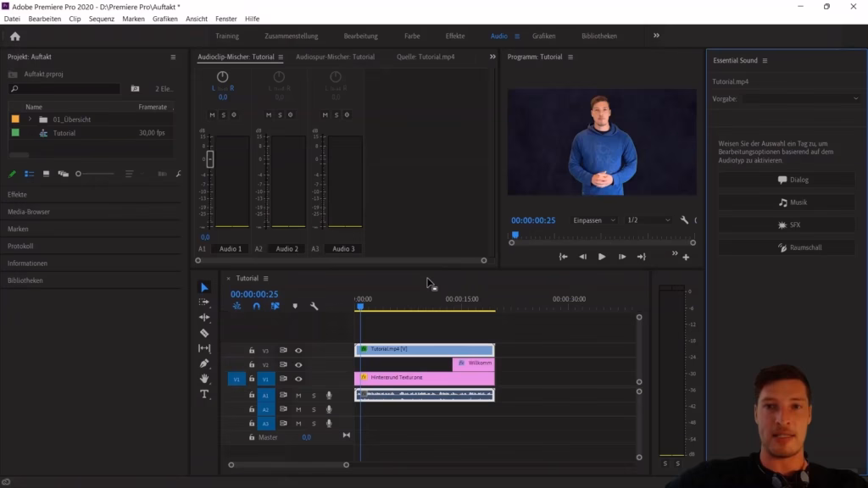
Task: Hide the V3 track with its eye toggle
Action: 298,350
